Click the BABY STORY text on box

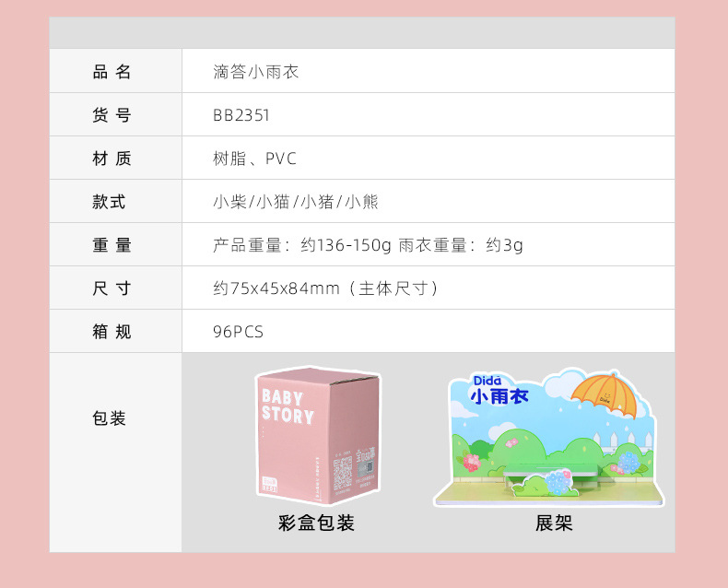288,406
